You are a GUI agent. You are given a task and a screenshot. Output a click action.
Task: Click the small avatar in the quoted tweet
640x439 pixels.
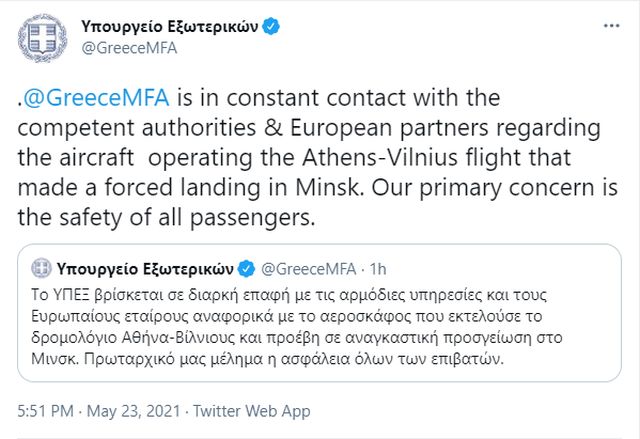tap(40, 268)
